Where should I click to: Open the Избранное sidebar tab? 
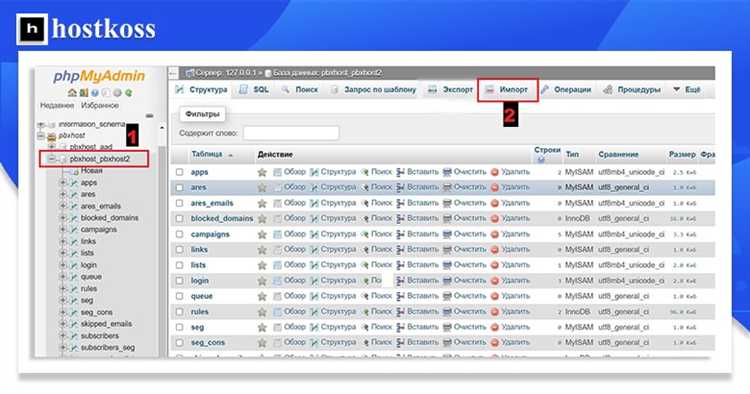100,105
